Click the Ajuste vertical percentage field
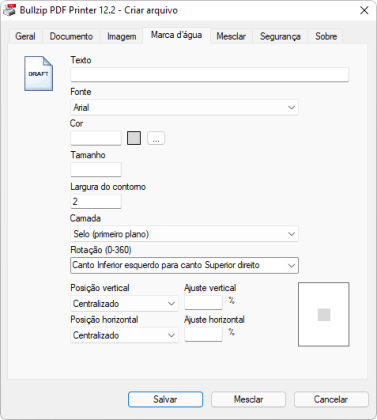 pyautogui.click(x=203, y=303)
